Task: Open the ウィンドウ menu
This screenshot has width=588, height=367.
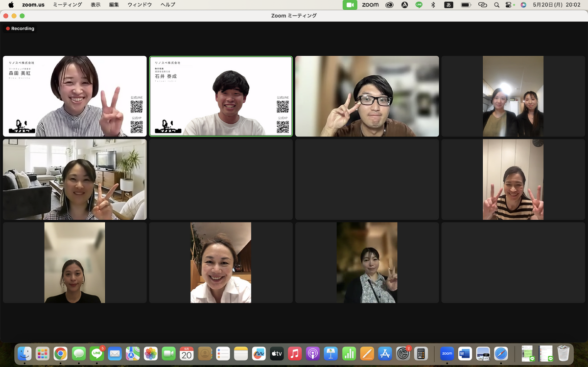Action: 140,5
